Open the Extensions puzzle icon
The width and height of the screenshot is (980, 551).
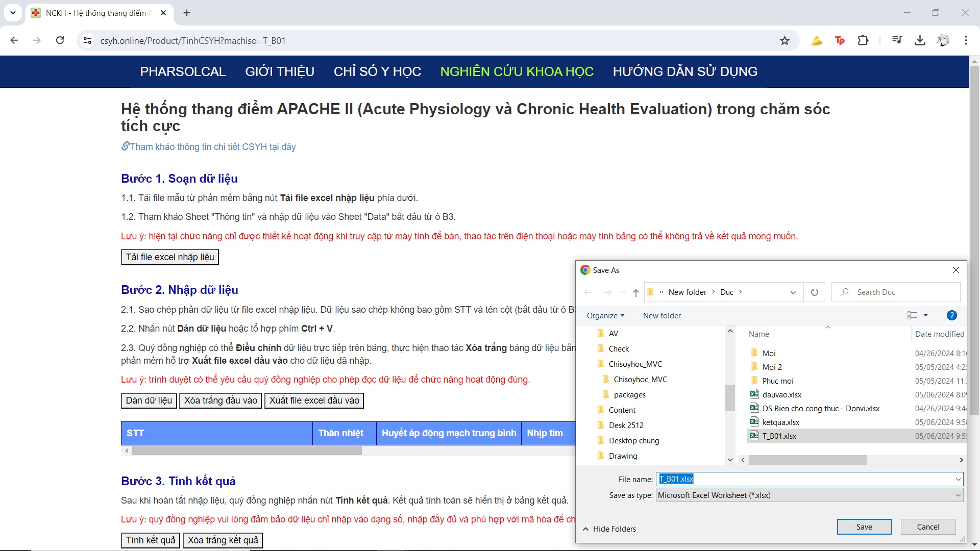pos(863,40)
